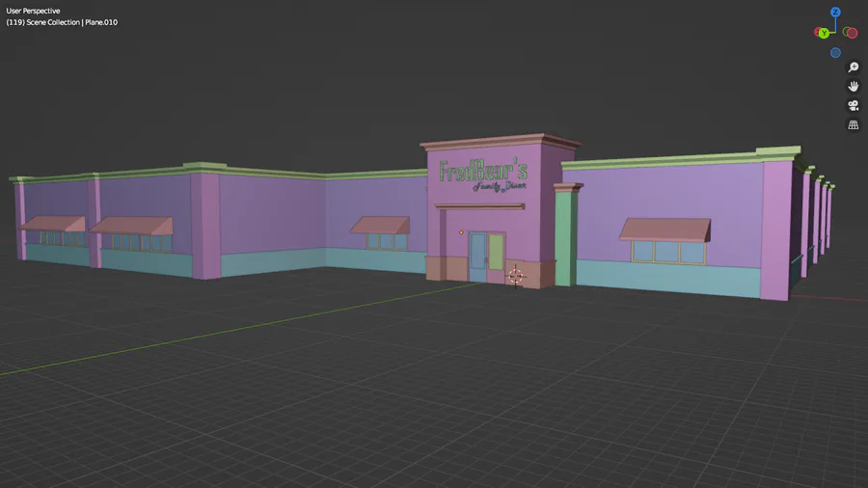Viewport: 868px width, 488px height.
Task: Snap view to green Y axis gizmo
Action: coord(824,33)
